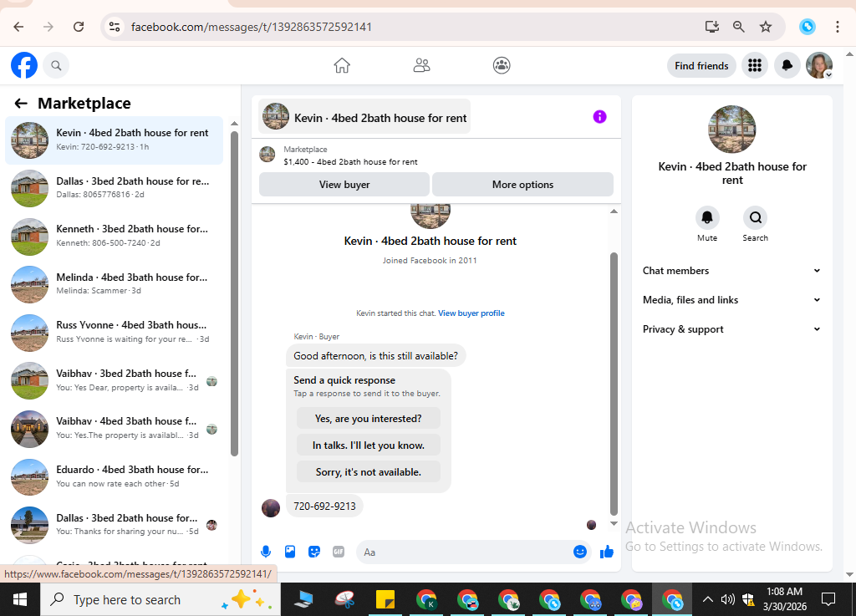Show hidden icons in system tray
The width and height of the screenshot is (856, 616).
point(707,599)
